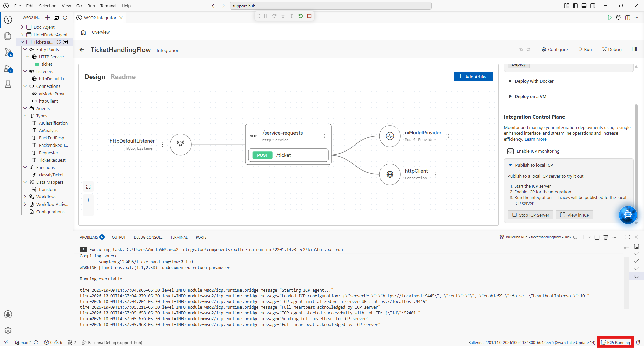Open the Accounts menu

pos(8,314)
